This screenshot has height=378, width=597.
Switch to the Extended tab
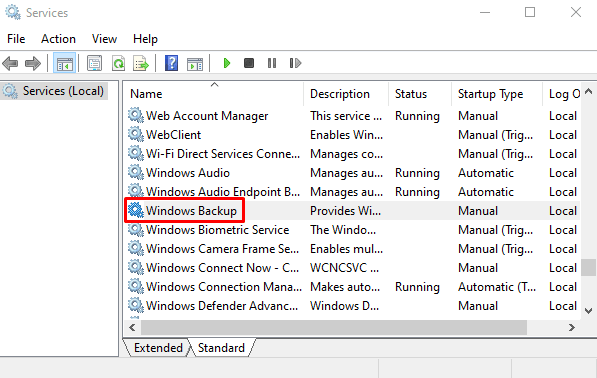point(158,348)
